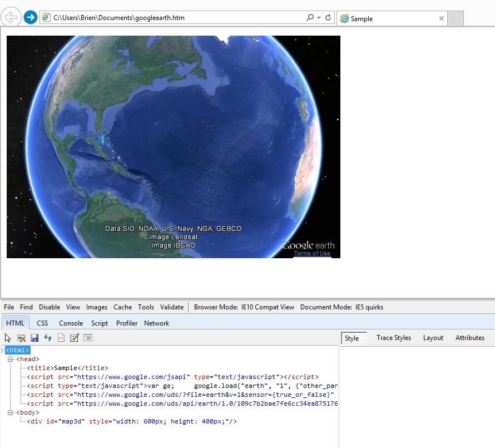Screen dimensions: 495x448
Task: Open the Cache menu
Action: 122,307
